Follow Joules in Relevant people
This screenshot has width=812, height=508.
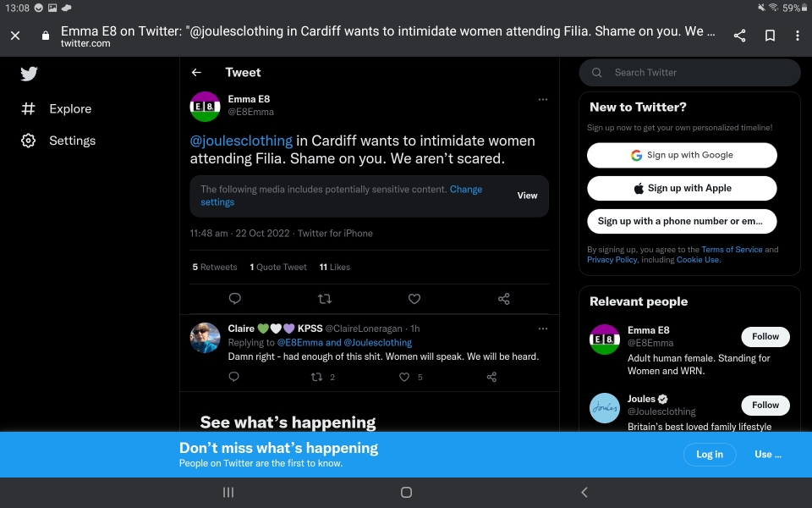765,406
